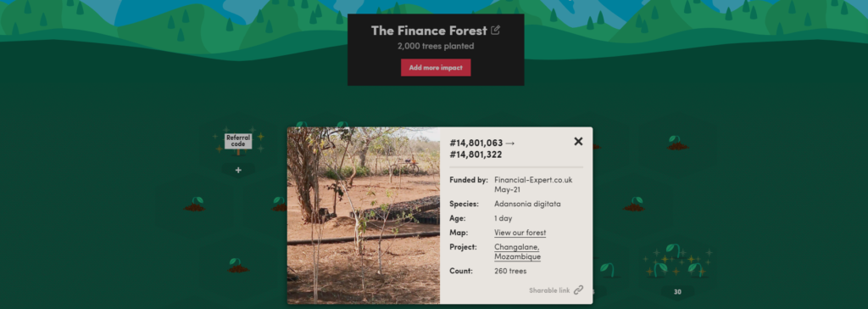
Task: Click the Add more impact button
Action: pyautogui.click(x=436, y=68)
